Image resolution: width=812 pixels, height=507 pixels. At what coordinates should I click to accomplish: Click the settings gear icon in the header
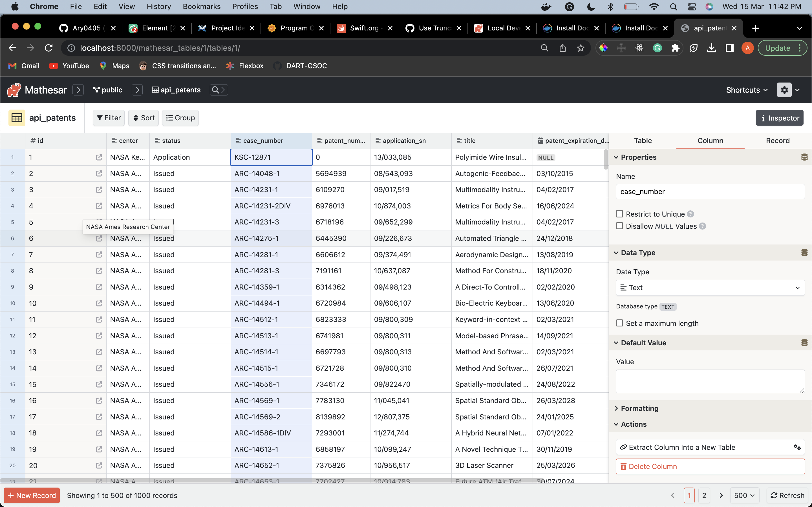click(784, 90)
